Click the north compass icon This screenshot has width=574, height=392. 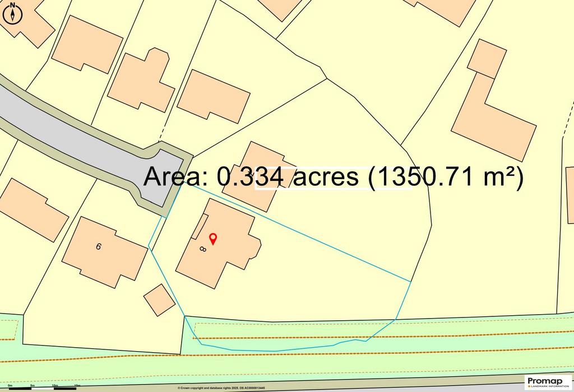[x=12, y=13]
